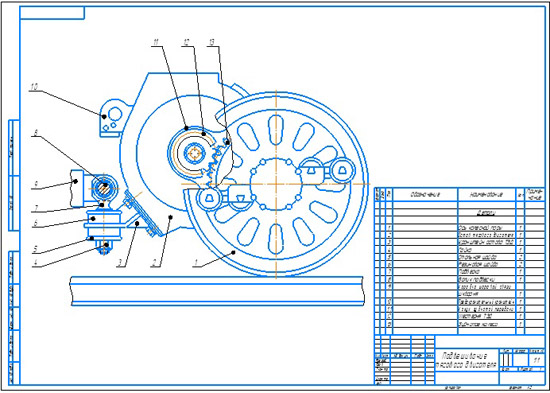Click the parts list name column header

[487, 194]
